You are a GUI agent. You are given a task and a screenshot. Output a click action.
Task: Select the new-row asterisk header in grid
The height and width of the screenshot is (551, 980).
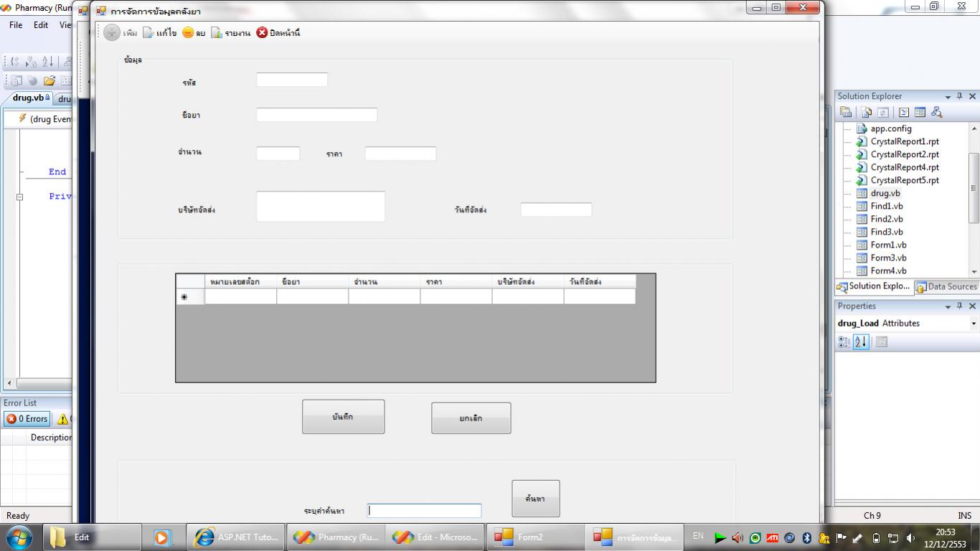(190, 296)
